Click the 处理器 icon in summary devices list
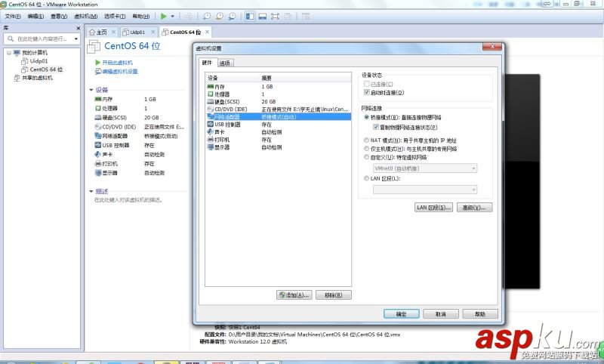Viewport: 604px width, 364px height. pyautogui.click(x=98, y=108)
